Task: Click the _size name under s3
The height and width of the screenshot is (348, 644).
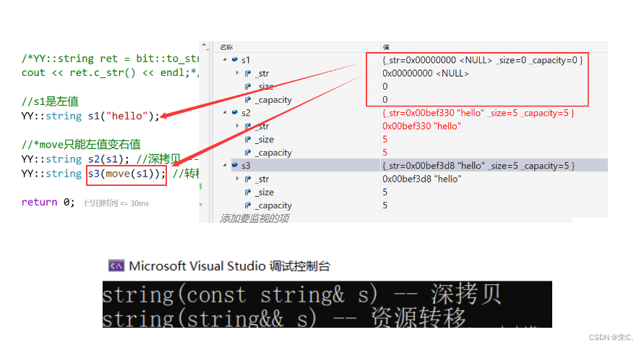Action: [264, 192]
